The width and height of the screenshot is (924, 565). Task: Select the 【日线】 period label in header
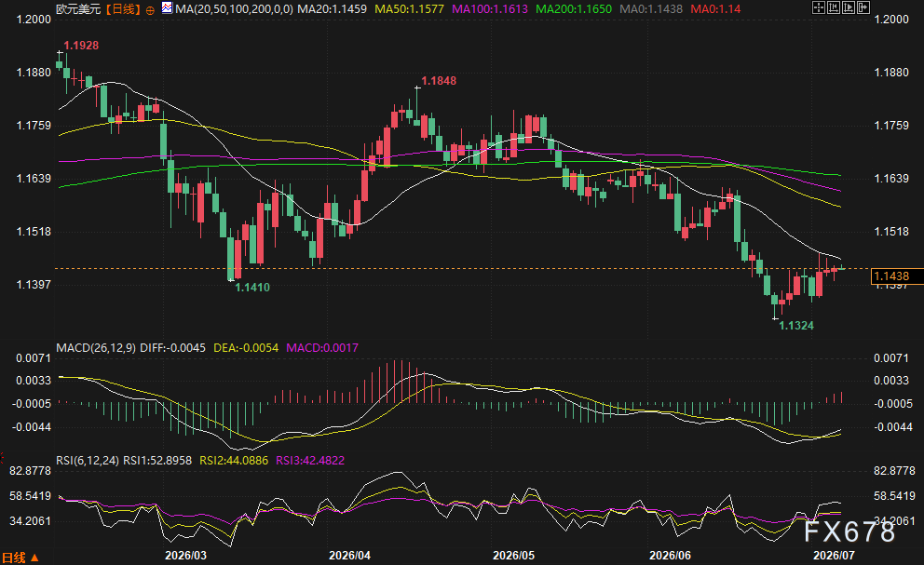pos(123,9)
